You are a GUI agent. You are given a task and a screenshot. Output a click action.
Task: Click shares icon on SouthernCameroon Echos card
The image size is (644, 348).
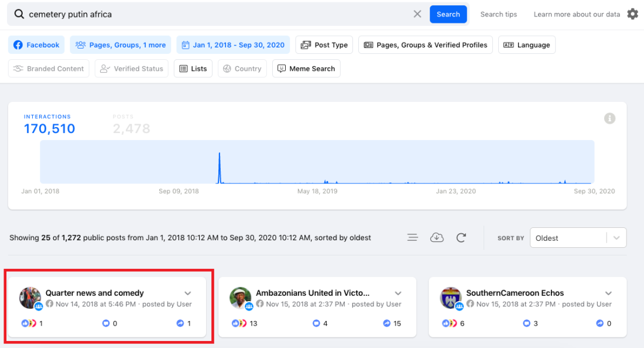point(600,323)
